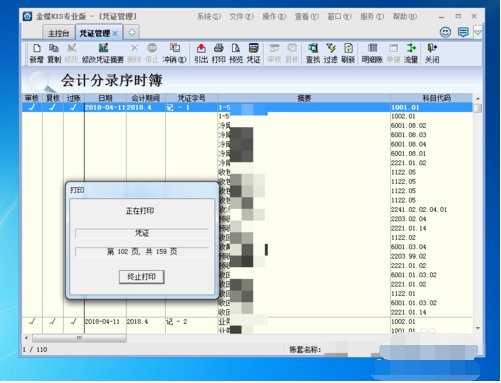The width and height of the screenshot is (501, 383).
Task: Click the 审核 column header
Action: 32,98
